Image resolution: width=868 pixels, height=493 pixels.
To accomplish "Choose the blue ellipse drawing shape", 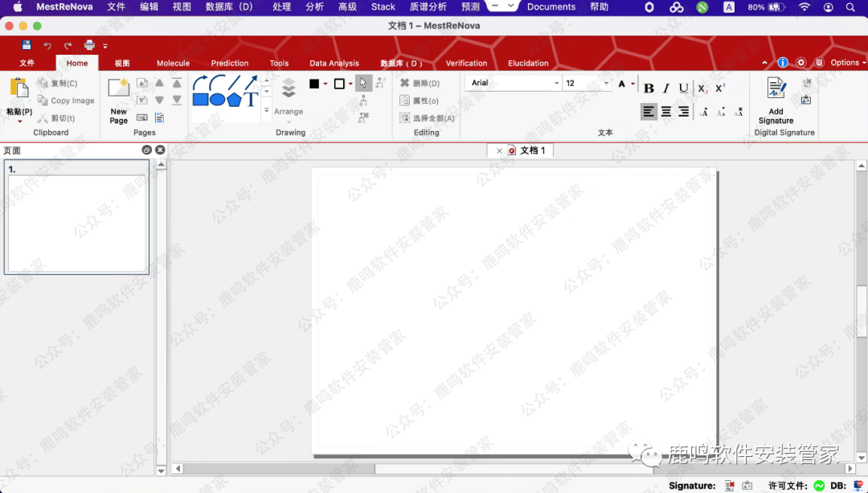I will [217, 100].
